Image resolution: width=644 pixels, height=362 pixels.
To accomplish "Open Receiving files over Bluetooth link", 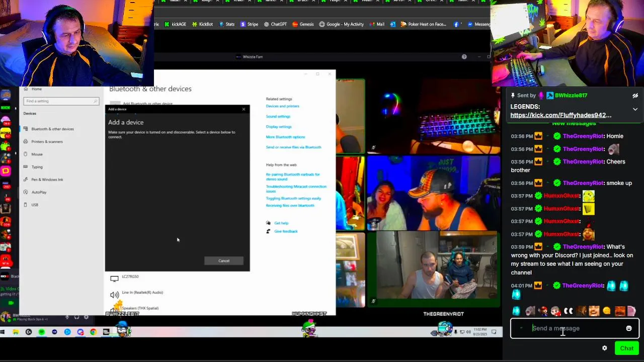I will (x=290, y=205).
